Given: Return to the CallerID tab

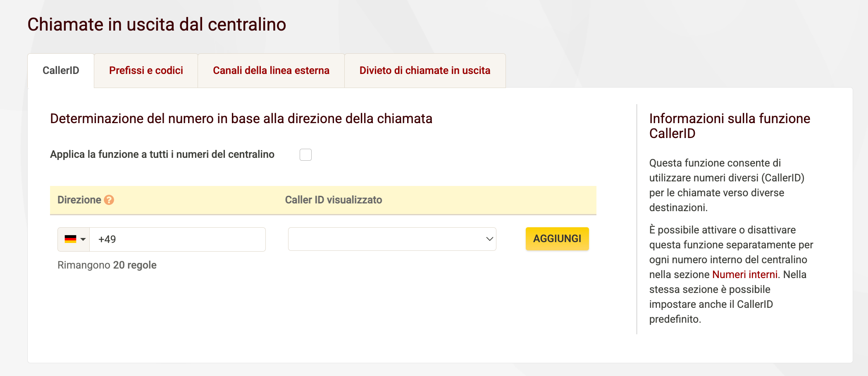Looking at the screenshot, I should pyautogui.click(x=61, y=70).
